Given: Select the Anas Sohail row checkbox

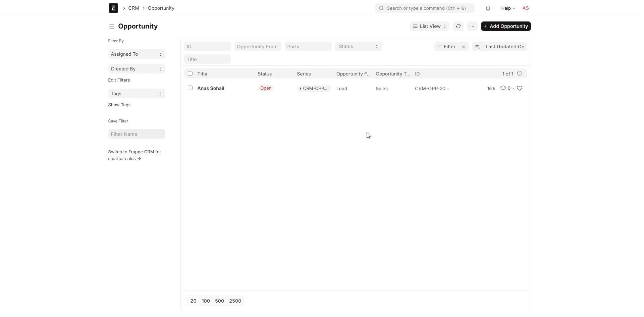Looking at the screenshot, I should (190, 88).
